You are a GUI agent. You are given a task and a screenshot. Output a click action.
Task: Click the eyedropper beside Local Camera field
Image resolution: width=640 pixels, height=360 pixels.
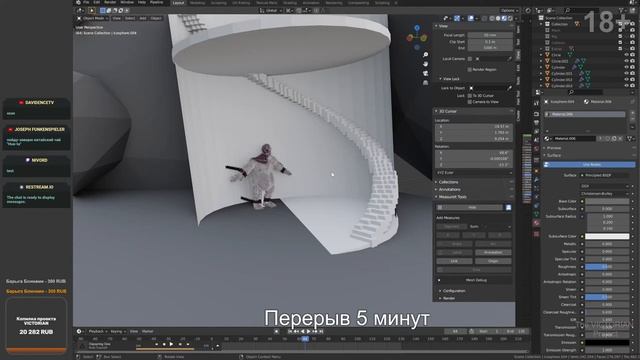point(509,59)
